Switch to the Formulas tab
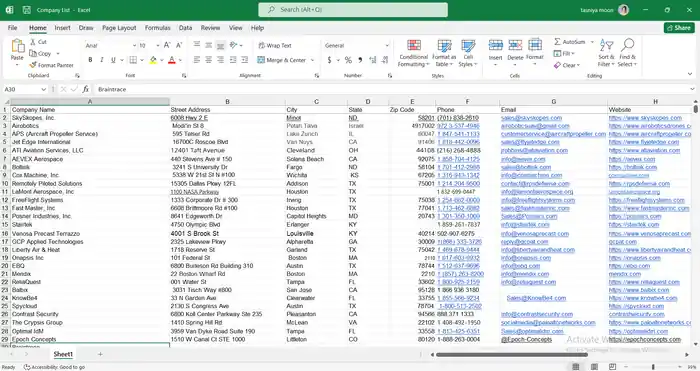This screenshot has height=371, width=700. (158, 28)
